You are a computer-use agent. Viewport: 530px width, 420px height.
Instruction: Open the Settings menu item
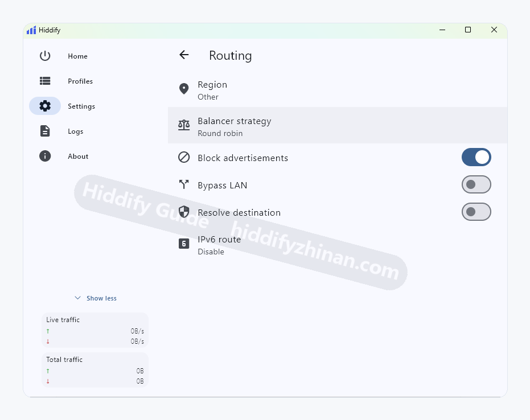click(81, 106)
